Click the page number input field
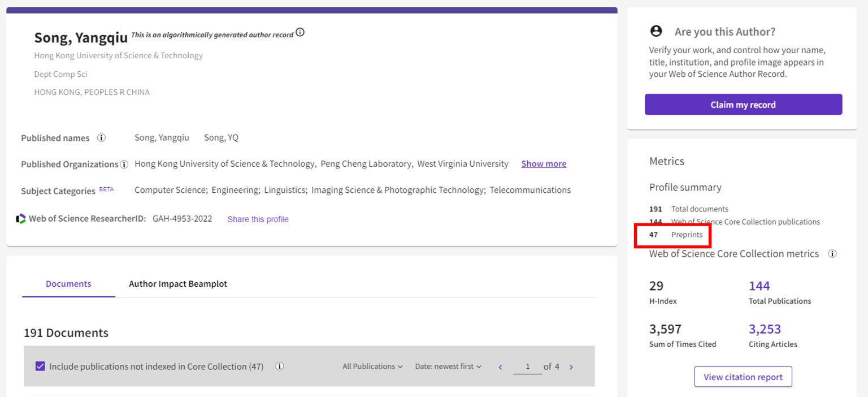Image resolution: width=868 pixels, height=397 pixels. click(527, 366)
